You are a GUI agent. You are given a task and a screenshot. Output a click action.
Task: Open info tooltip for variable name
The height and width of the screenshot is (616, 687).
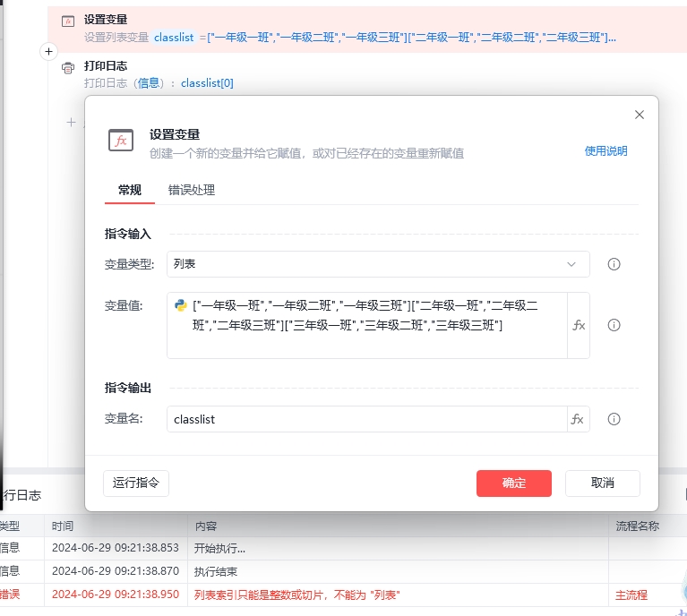coord(614,419)
